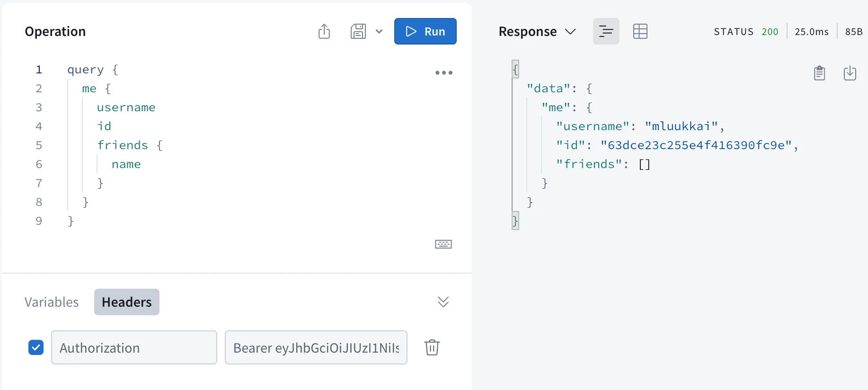Screen dimensions: 868x390
Task: Uncheck the Authorization header checkbox
Action: point(36,347)
